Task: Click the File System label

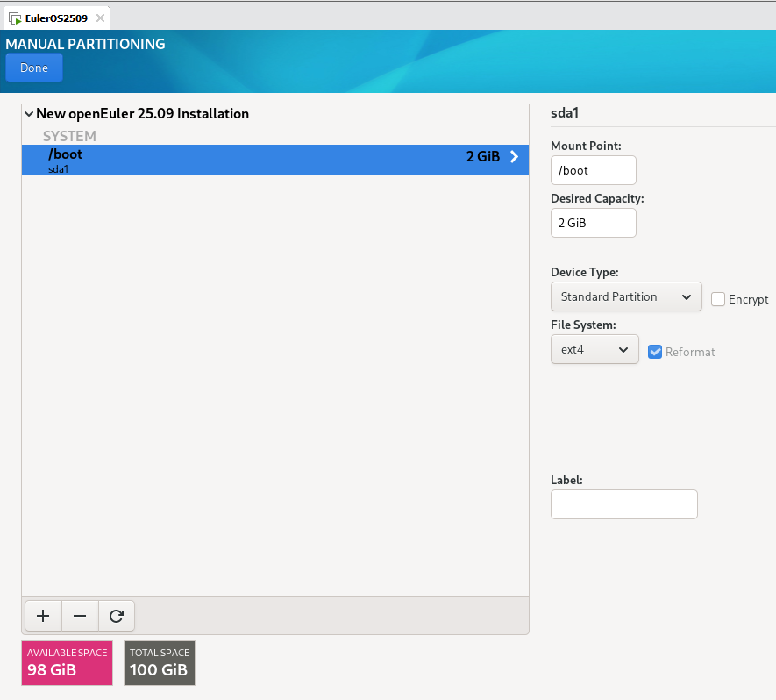Action: (x=583, y=325)
